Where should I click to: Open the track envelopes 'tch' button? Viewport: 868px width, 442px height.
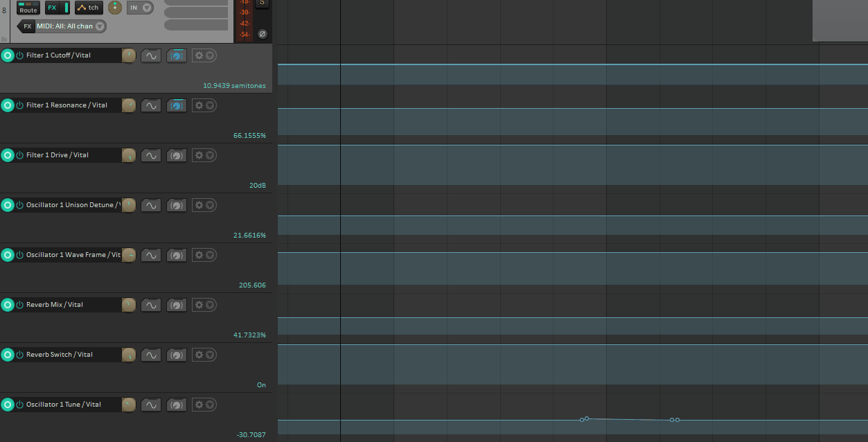pyautogui.click(x=88, y=8)
